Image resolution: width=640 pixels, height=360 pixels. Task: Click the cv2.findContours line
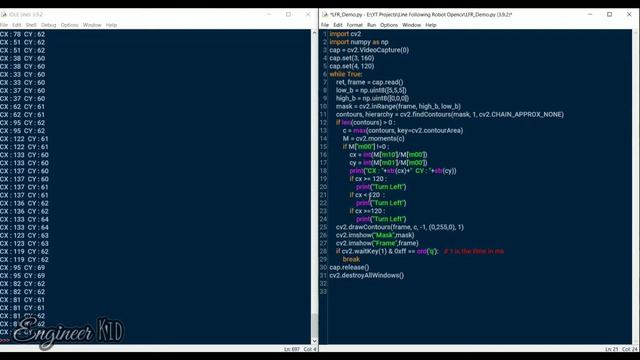tap(450, 115)
